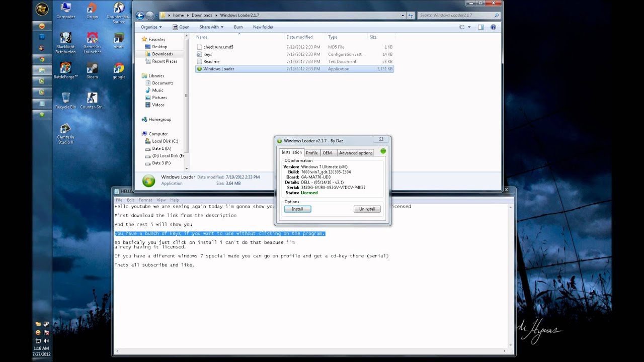Select google Chrome desktop shortcut
Image resolution: width=644 pixels, height=362 pixels.
119,71
